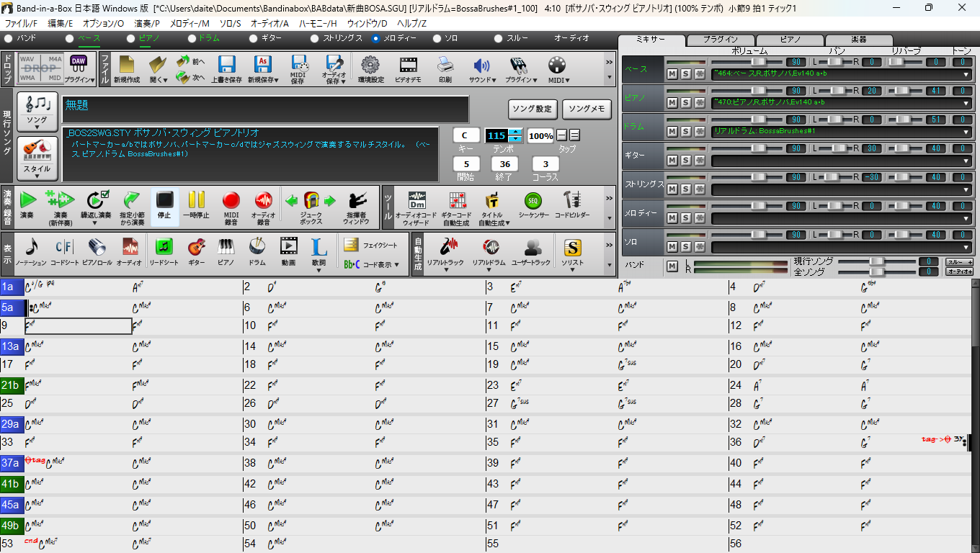Open the 動画 video window
Screen dimensions: 980x553
288,251
